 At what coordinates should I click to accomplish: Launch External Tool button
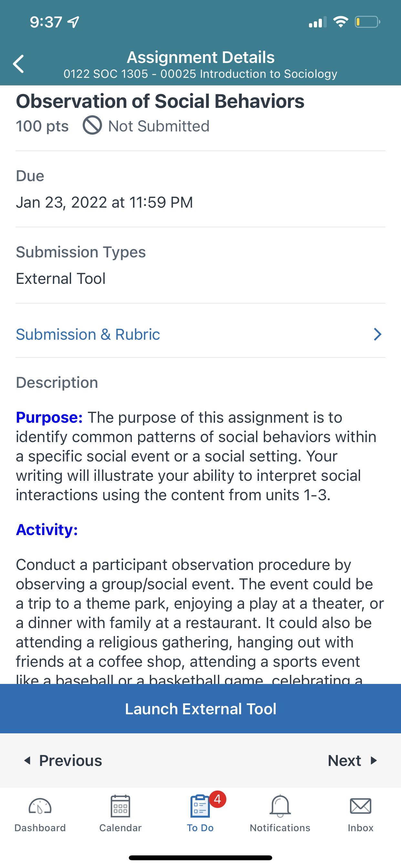point(200,708)
